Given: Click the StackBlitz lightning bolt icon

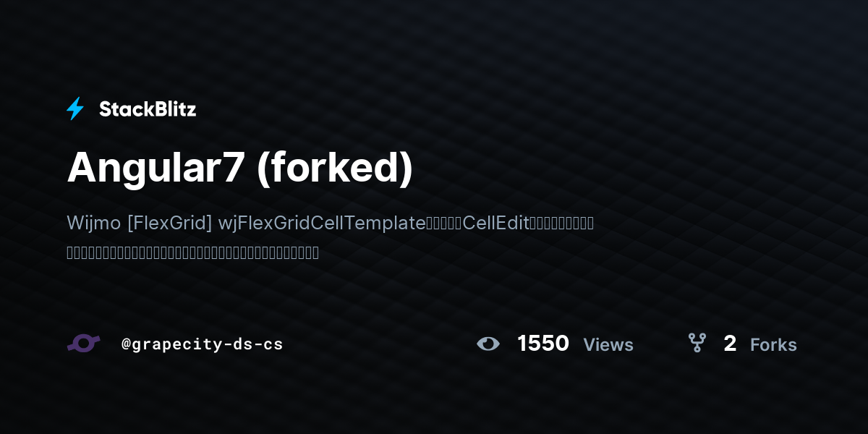Looking at the screenshot, I should coord(75,109).
